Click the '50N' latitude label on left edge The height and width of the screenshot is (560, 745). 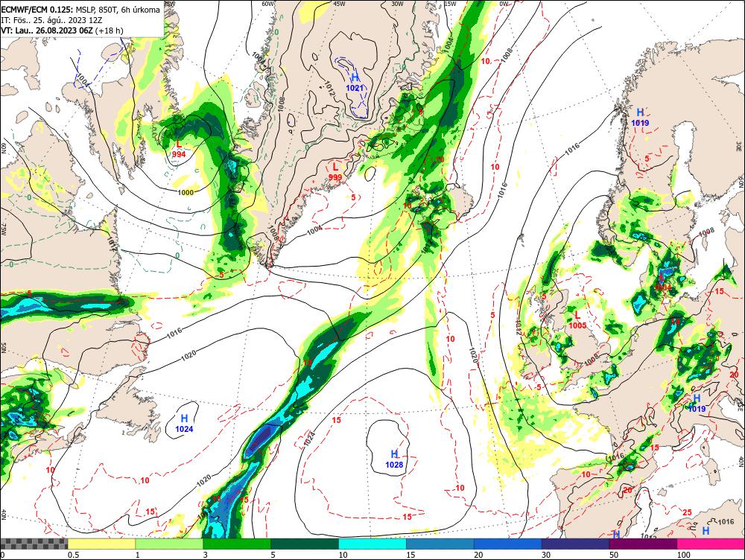pos(4,348)
